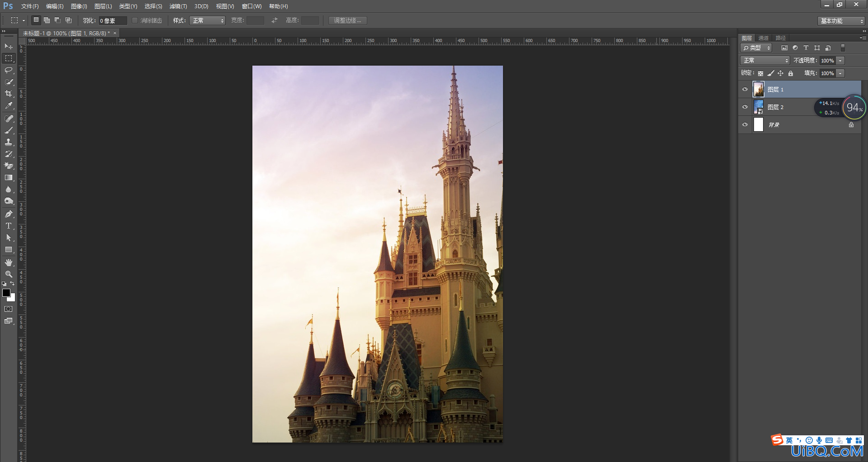Select the Move tool
This screenshot has width=868, height=462.
click(x=9, y=47)
